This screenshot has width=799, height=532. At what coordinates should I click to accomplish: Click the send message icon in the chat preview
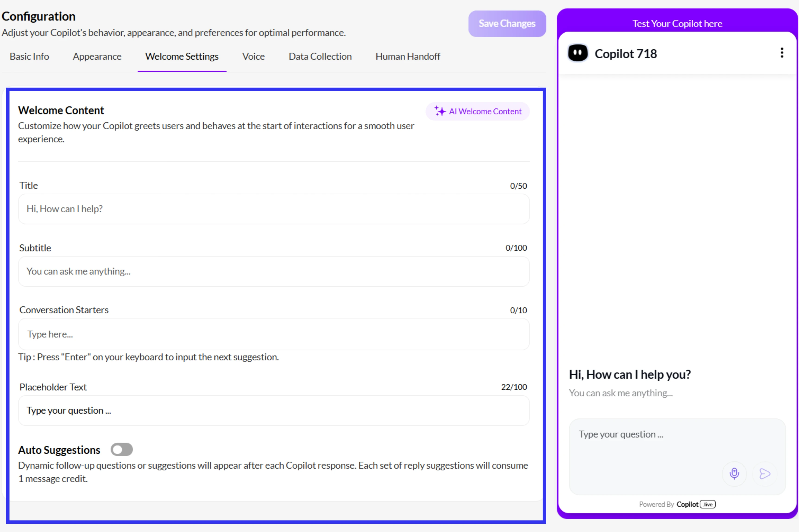click(x=765, y=474)
